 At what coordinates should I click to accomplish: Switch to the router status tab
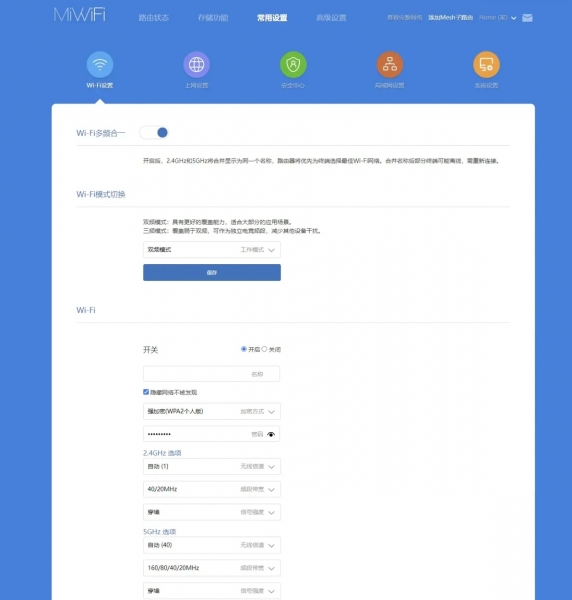point(153,18)
